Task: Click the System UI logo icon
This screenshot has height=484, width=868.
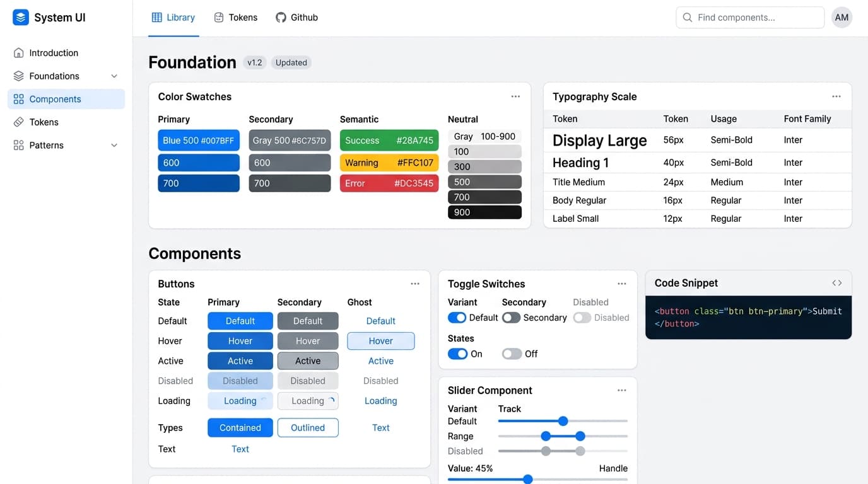Action: click(x=21, y=18)
